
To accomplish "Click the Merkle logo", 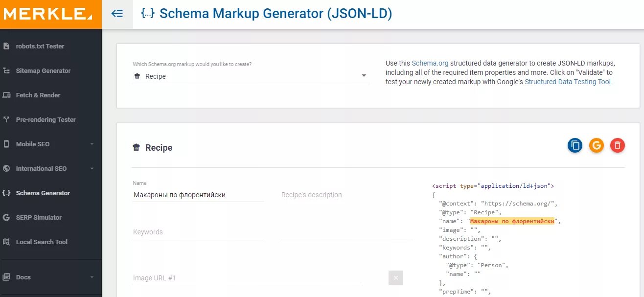I will pyautogui.click(x=48, y=14).
